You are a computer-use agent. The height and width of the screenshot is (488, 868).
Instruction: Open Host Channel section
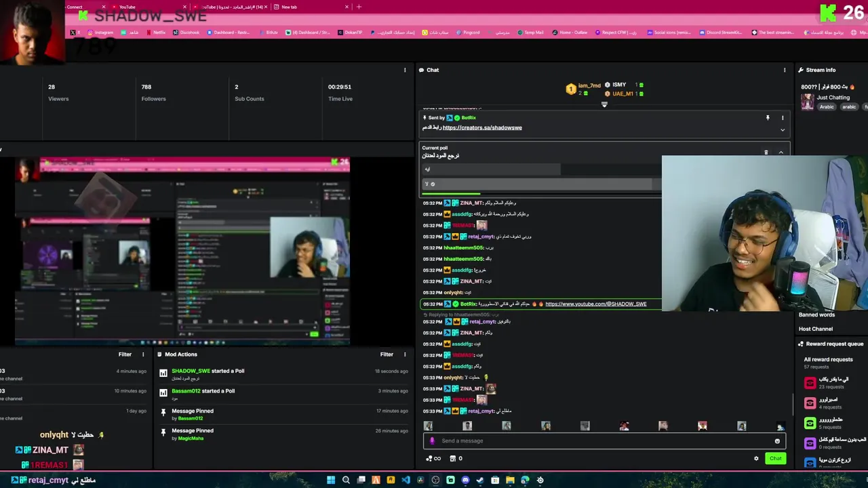[816, 329]
